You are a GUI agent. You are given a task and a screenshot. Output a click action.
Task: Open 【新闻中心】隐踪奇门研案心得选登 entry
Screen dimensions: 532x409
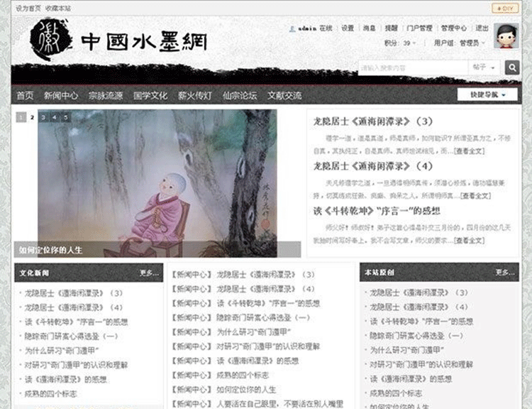[x=241, y=317]
